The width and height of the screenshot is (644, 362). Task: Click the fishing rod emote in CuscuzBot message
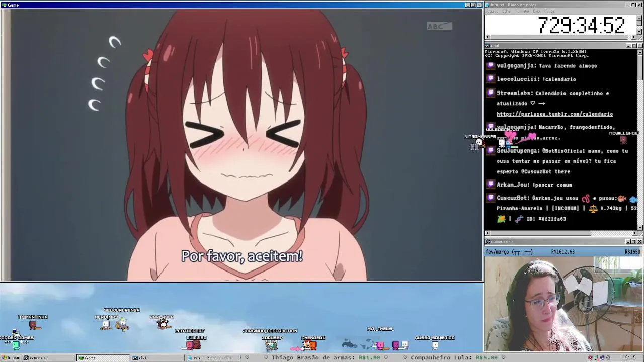coord(586,198)
